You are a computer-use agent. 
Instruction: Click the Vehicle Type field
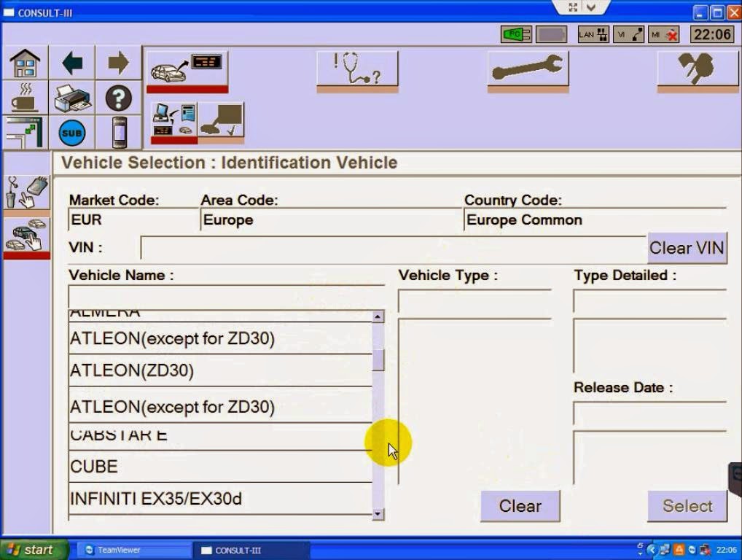(x=475, y=301)
